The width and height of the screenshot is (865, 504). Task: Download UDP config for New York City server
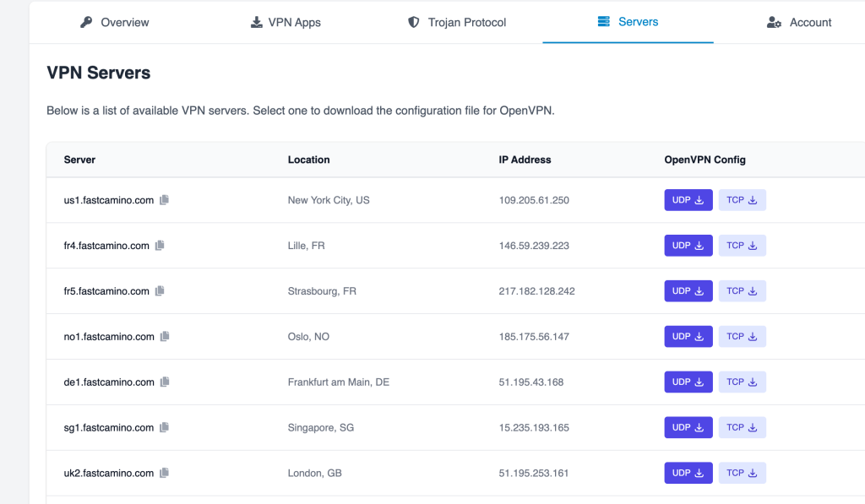(688, 200)
